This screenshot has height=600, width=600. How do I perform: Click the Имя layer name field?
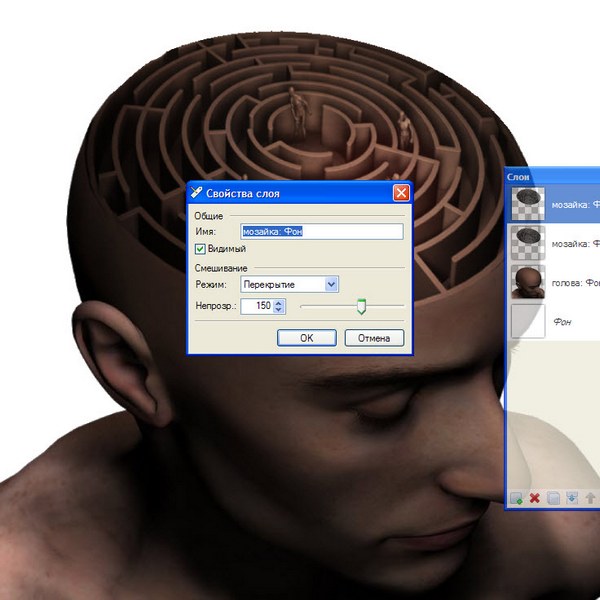click(x=322, y=232)
